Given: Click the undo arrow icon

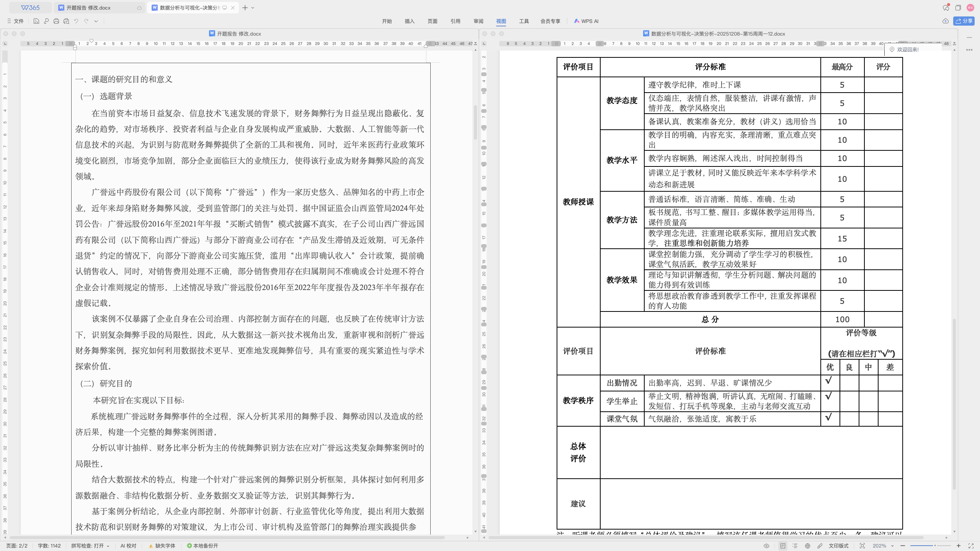Looking at the screenshot, I should 76,21.
